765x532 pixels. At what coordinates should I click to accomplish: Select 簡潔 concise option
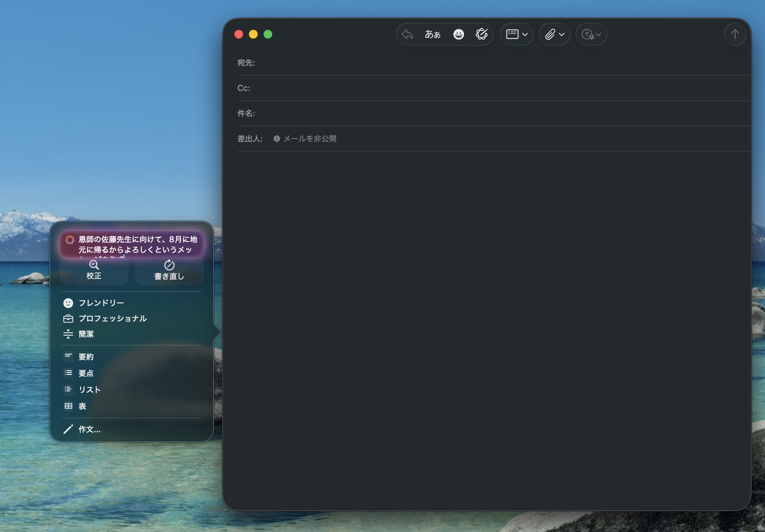point(132,334)
